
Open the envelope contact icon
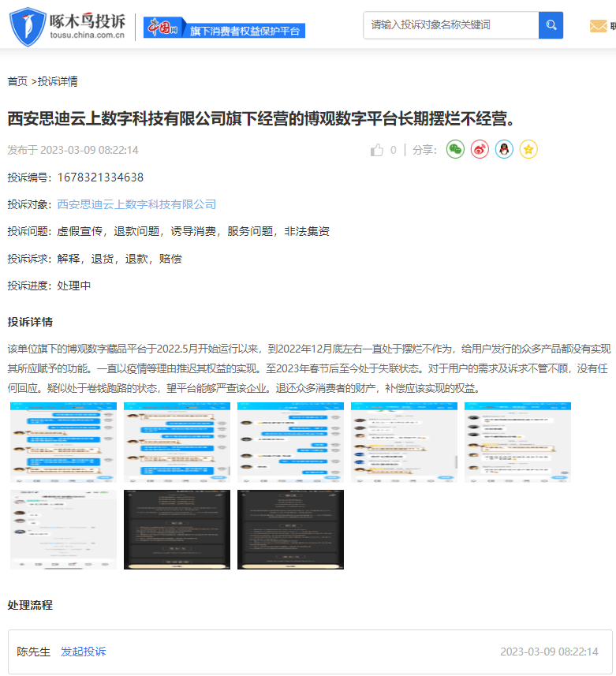click(598, 26)
